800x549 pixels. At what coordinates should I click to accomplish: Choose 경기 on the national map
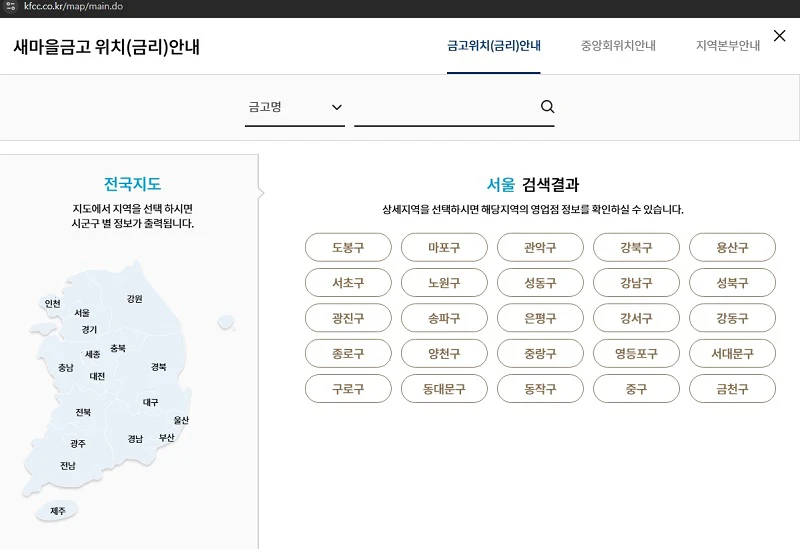point(89,330)
